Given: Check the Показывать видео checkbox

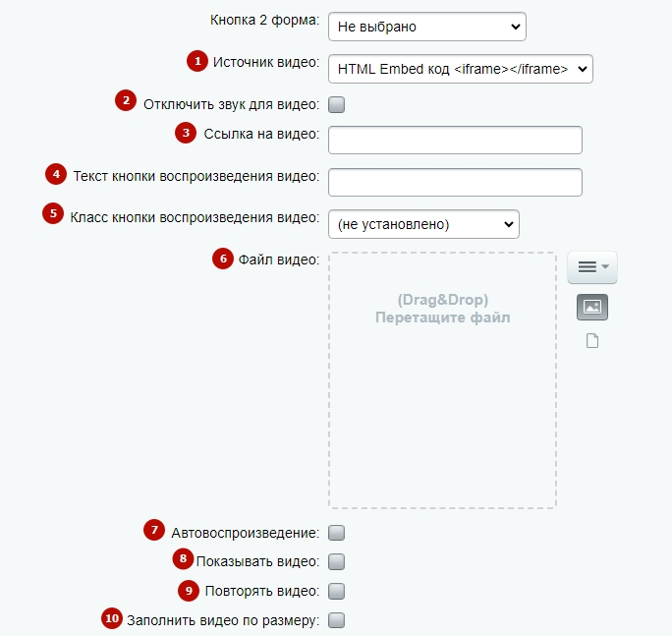Looking at the screenshot, I should pyautogui.click(x=336, y=562).
